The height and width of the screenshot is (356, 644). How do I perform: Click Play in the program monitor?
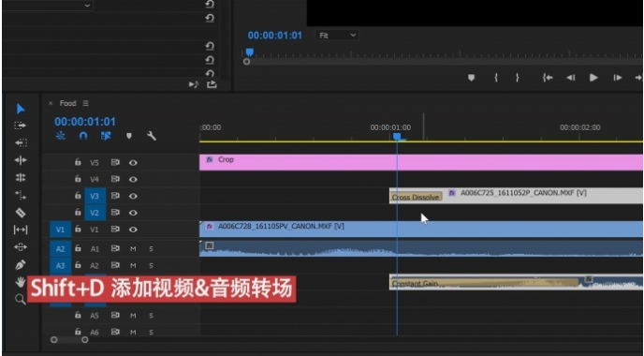593,78
